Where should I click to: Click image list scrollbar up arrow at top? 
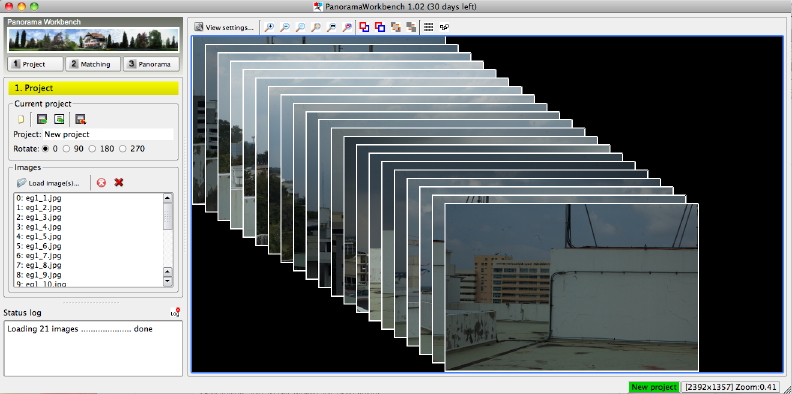pos(168,198)
